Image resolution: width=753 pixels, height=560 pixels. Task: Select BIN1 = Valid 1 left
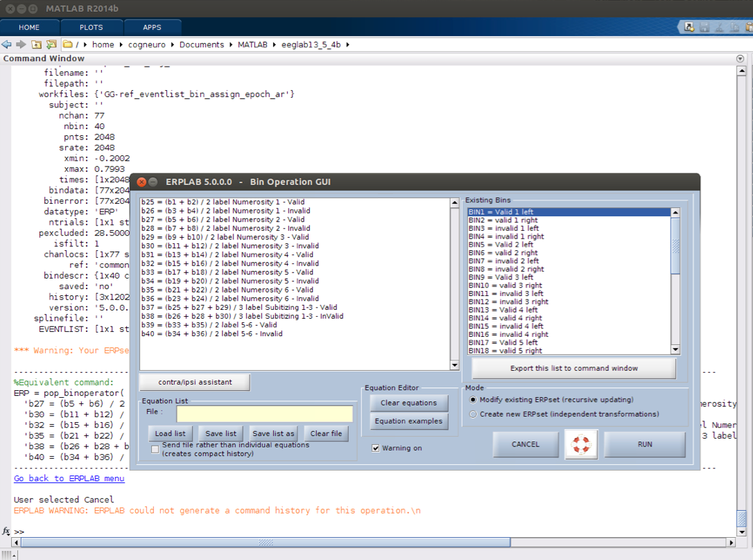[569, 211]
